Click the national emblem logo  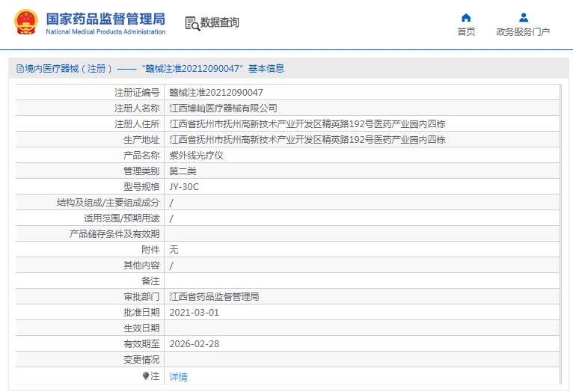point(24,22)
